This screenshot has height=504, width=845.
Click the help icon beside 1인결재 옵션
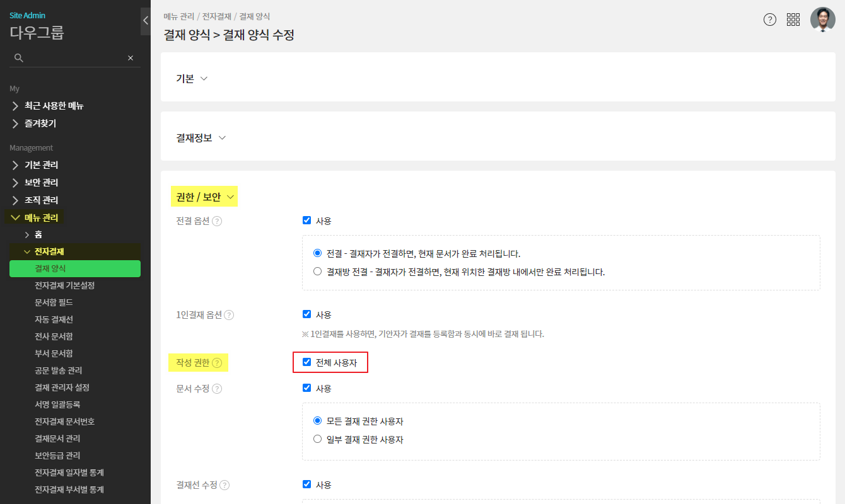(229, 315)
